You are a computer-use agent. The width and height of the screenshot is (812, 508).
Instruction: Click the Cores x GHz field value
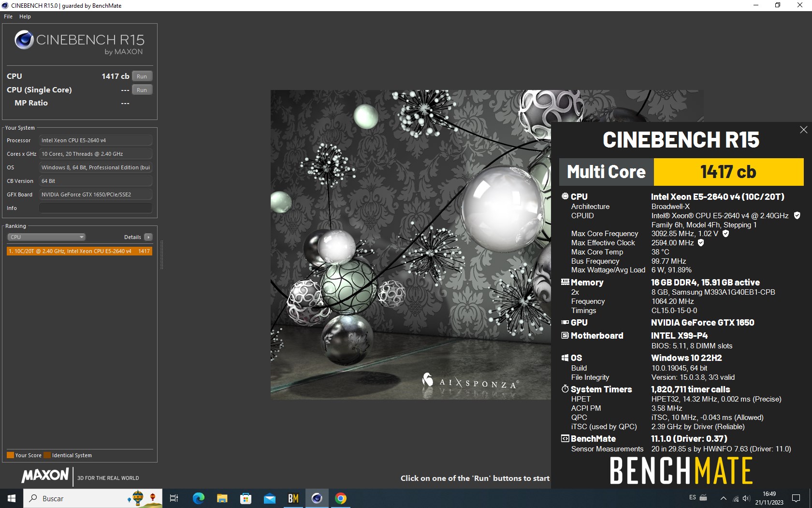tap(96, 154)
